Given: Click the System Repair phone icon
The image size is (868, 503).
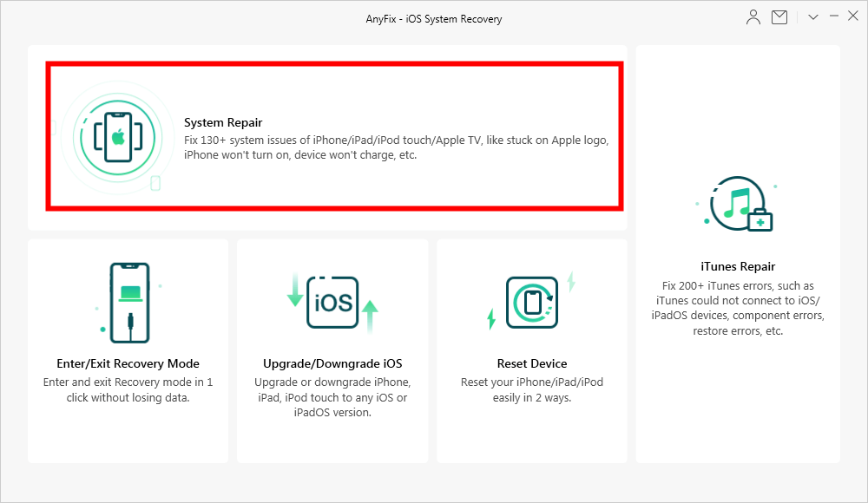Looking at the screenshot, I should pos(117,137).
